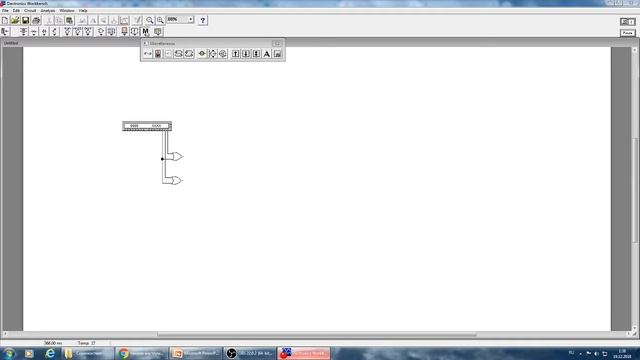Screen dimensions: 640x360
Task: Open the Windows Start menu
Action: pyautogui.click(x=9, y=353)
